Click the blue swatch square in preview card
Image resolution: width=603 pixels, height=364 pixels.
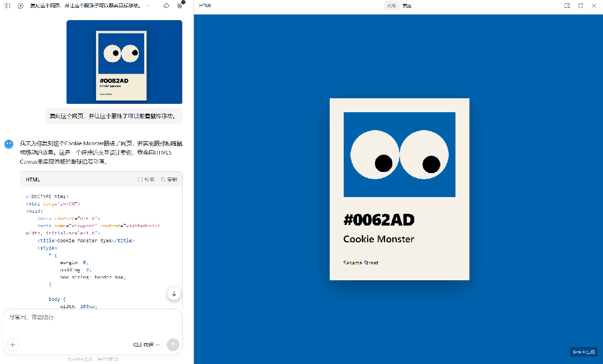[399, 155]
